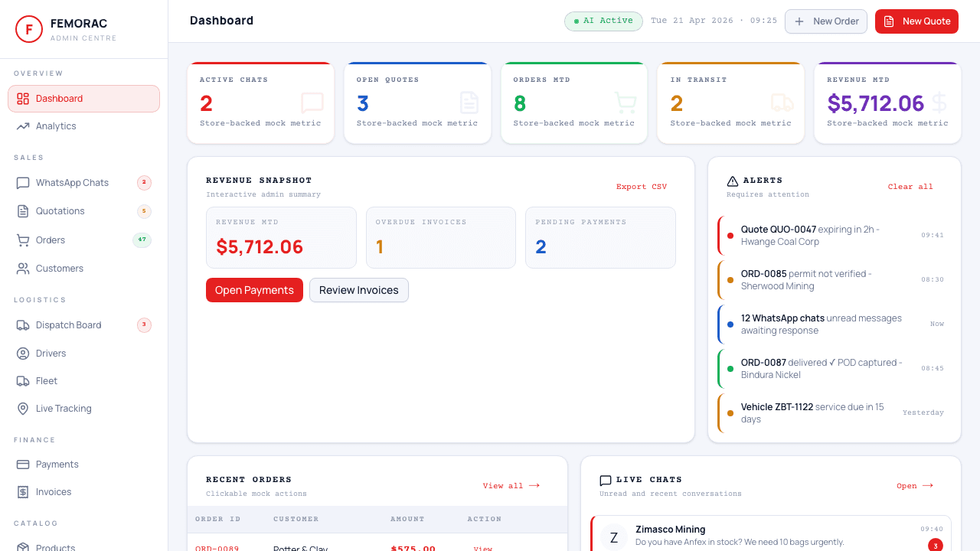Open the Payments section under Finance
Viewport: 980px width, 551px height.
click(57, 464)
